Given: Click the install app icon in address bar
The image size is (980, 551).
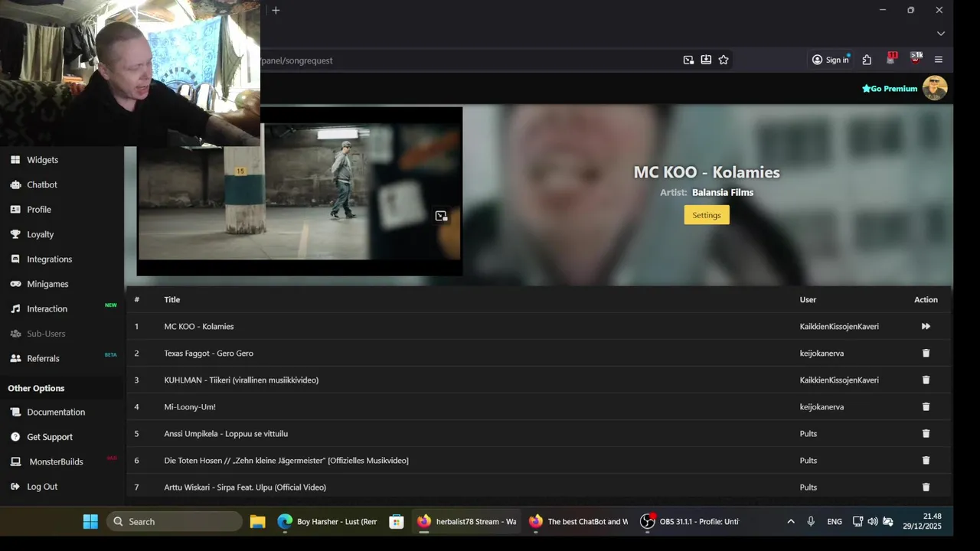Looking at the screenshot, I should pyautogui.click(x=706, y=60).
